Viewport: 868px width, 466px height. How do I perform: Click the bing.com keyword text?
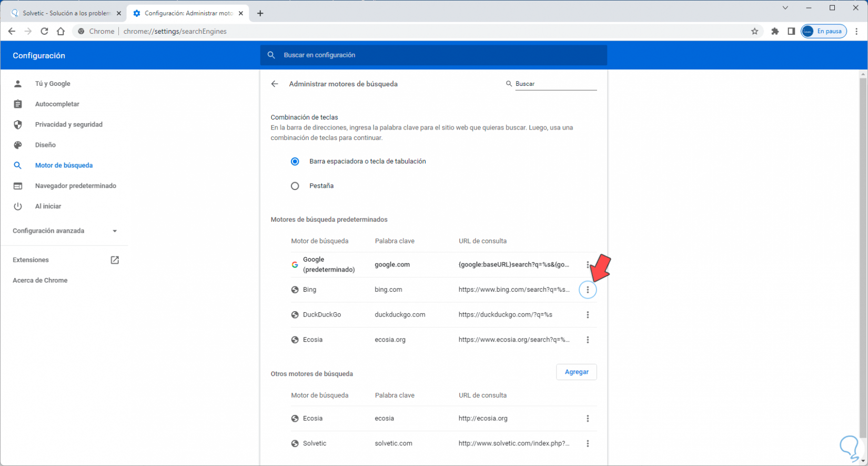388,290
